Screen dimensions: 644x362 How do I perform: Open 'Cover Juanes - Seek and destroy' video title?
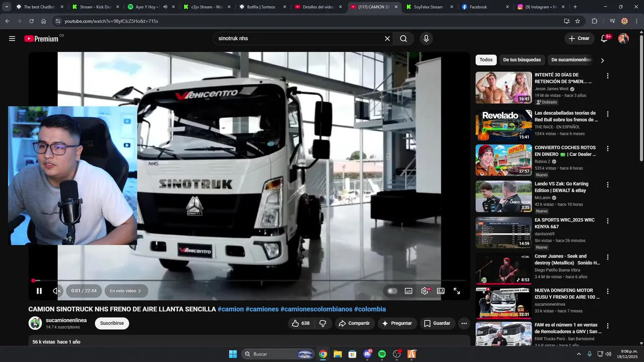coord(567,259)
